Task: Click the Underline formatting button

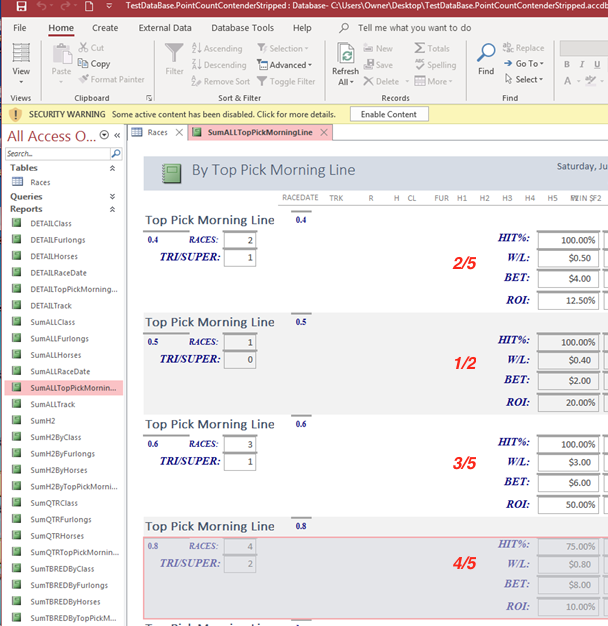Action: click(x=597, y=64)
